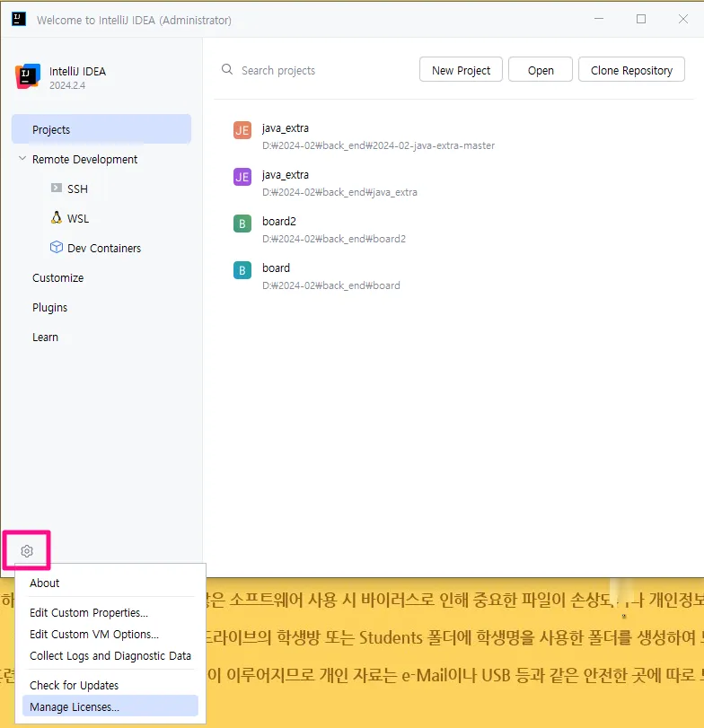704x728 pixels.
Task: Click the Dev Containers cube icon
Action: pos(57,247)
